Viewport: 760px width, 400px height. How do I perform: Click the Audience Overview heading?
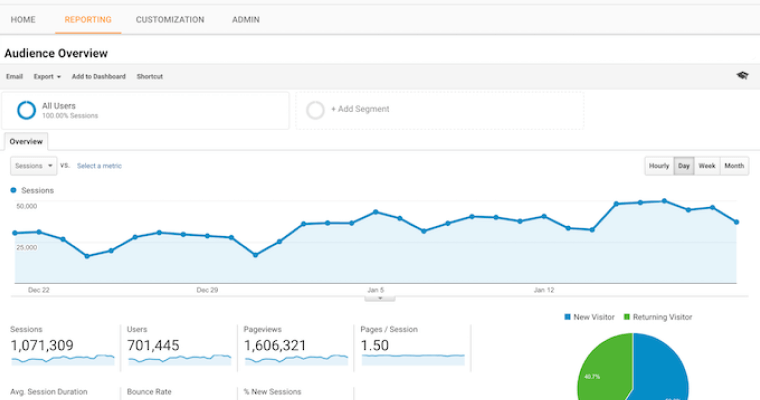[x=56, y=53]
